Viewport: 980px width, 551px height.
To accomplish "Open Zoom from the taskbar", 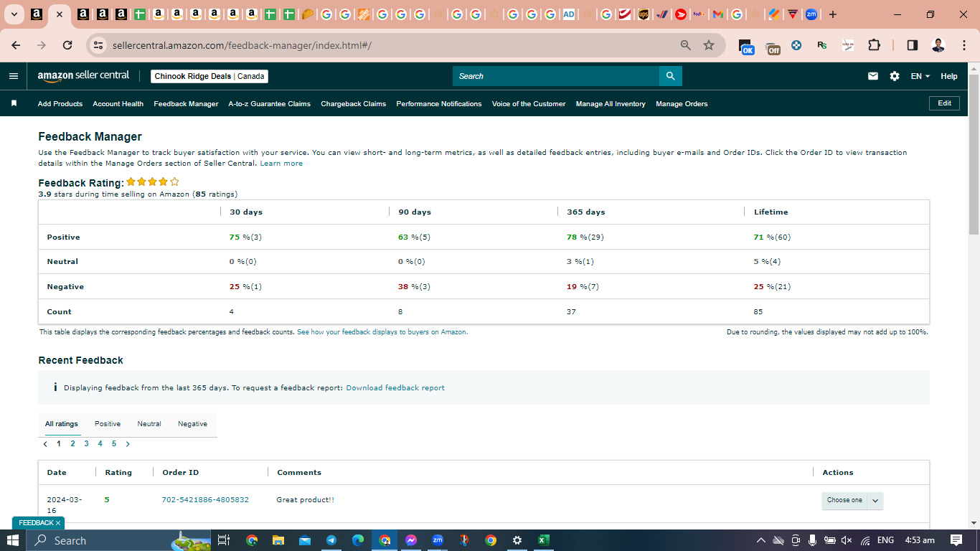I will coord(438,540).
